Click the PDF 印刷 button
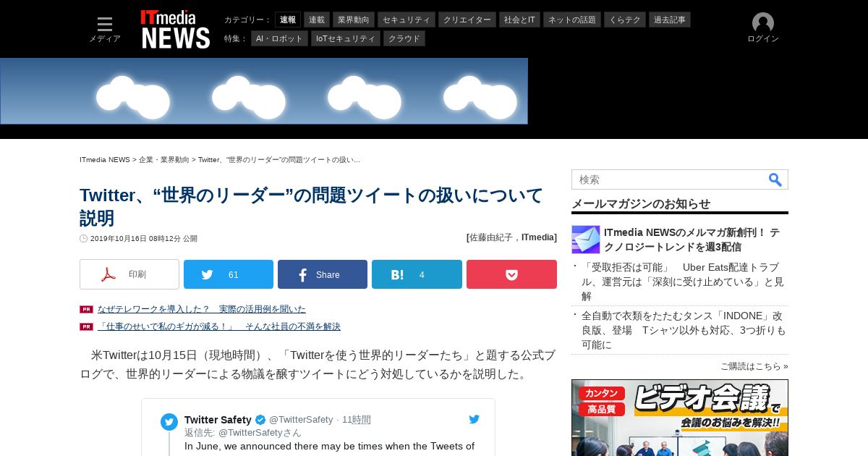The height and width of the screenshot is (456, 868). click(129, 274)
